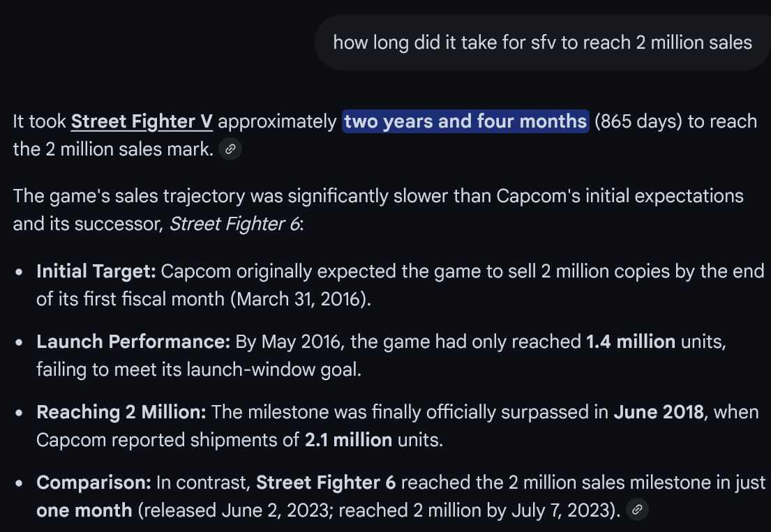Click the bold "June 2018" date
Viewport: 771px width, 532px height.
(x=659, y=412)
